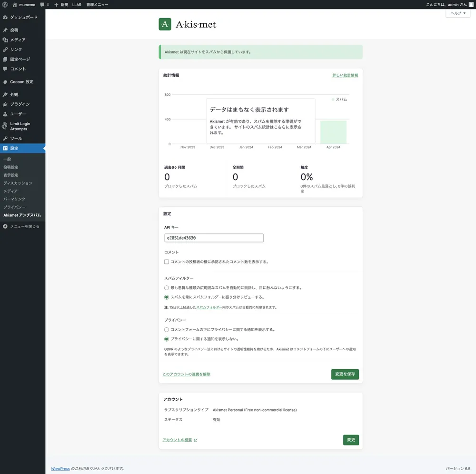The height and width of the screenshot is (474, 476).
Task: Click the Plugins icon in sidebar
Action: pyautogui.click(x=5, y=104)
